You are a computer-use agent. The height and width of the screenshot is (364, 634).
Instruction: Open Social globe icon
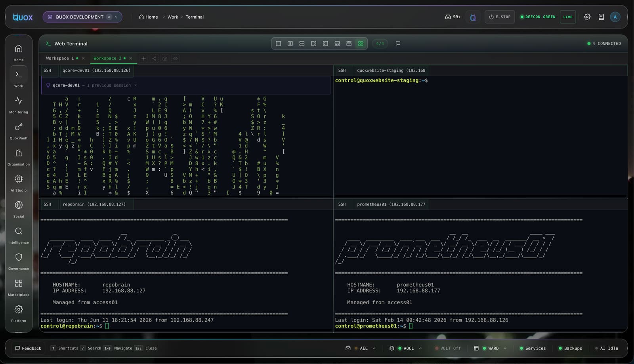[19, 209]
